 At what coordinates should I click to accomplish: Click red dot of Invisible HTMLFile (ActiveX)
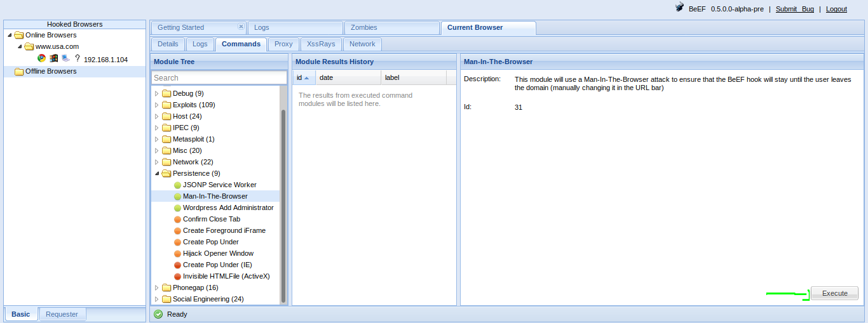tap(177, 277)
